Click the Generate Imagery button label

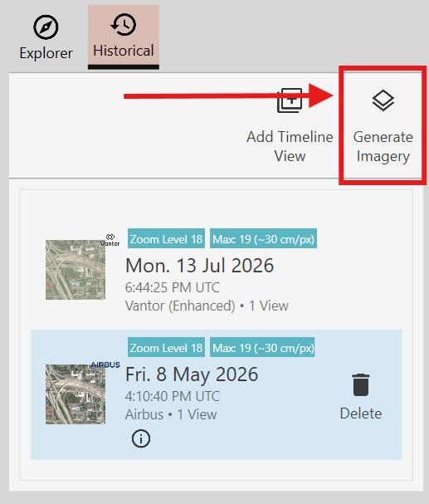coord(383,147)
